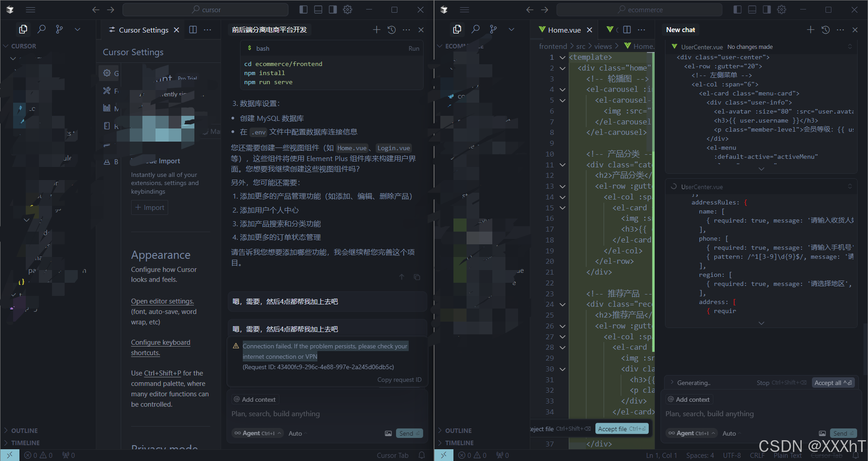The height and width of the screenshot is (461, 868).
Task: Open editor settings link
Action: pos(162,301)
